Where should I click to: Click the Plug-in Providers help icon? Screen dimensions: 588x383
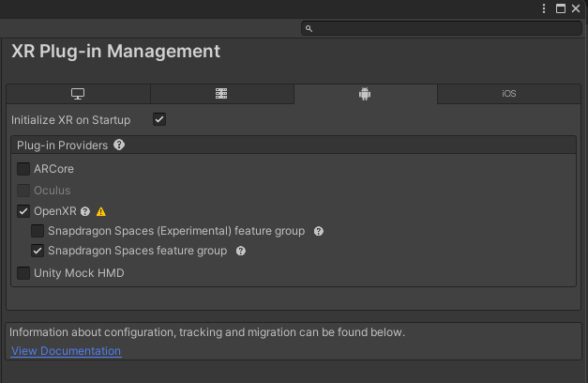click(119, 145)
